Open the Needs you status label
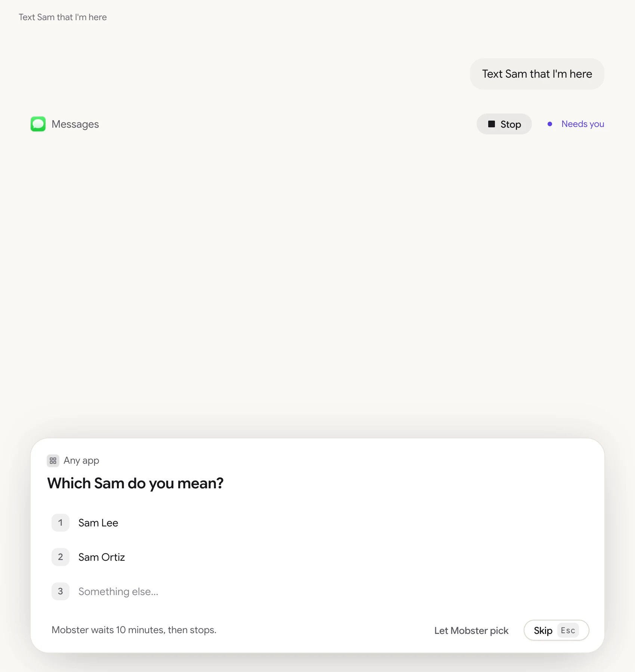635x672 pixels. [583, 124]
